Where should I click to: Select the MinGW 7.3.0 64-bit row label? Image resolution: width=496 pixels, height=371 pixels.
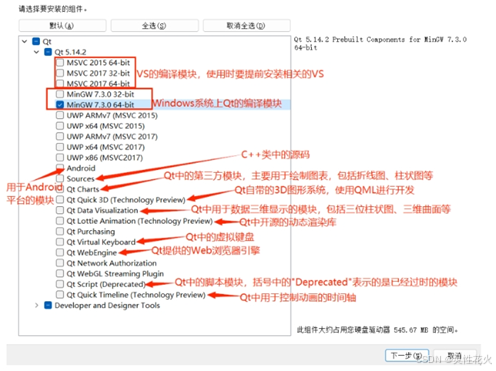(x=100, y=105)
